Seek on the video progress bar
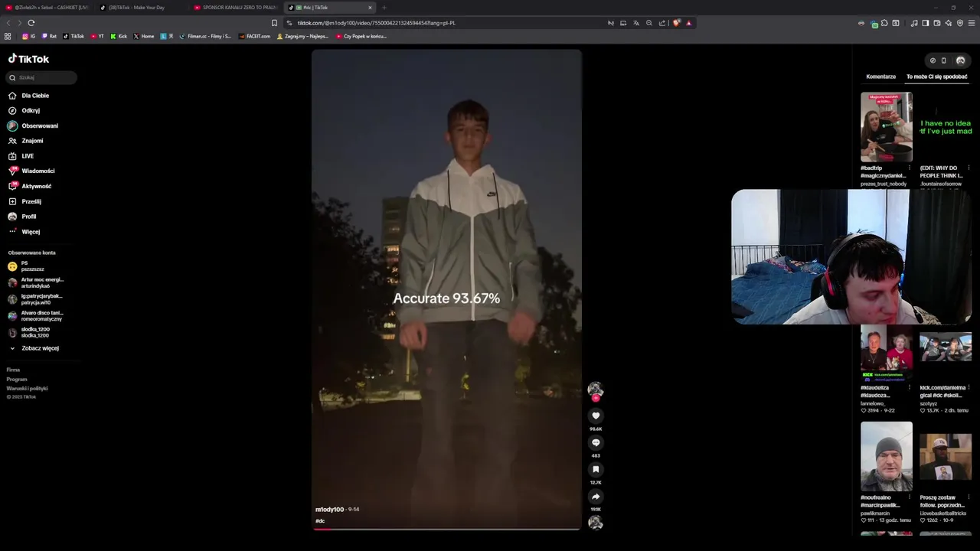The height and width of the screenshot is (551, 980). (446, 528)
